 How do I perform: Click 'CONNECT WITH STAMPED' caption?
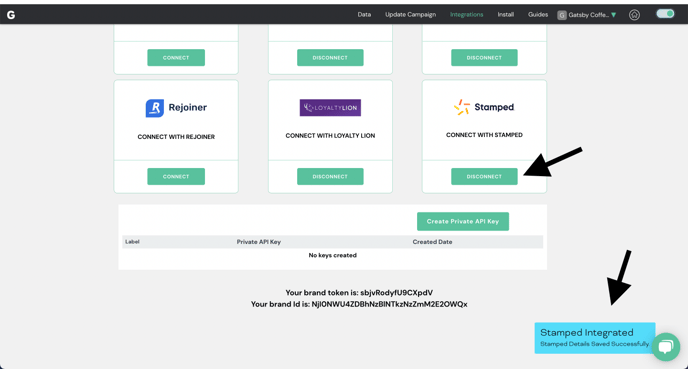pos(484,135)
